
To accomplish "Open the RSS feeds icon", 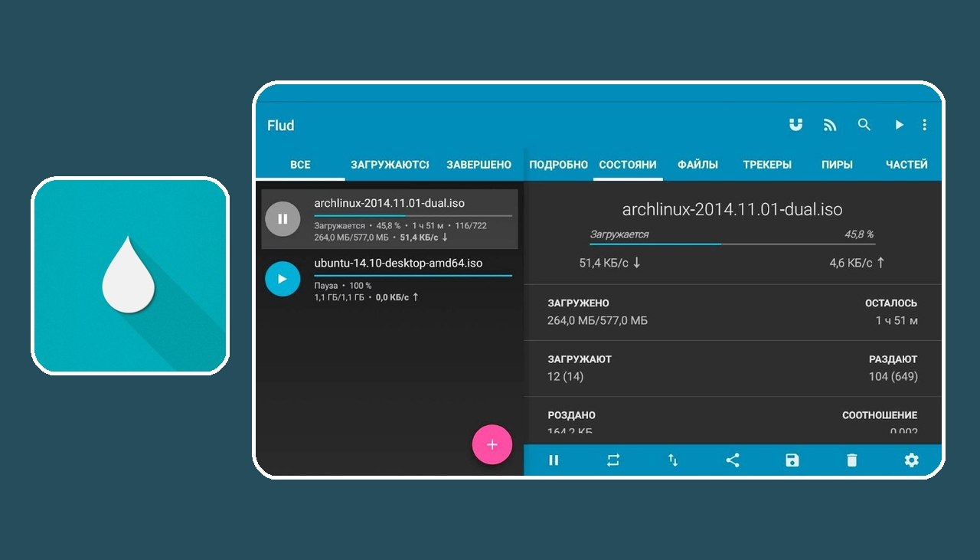I will pos(830,125).
